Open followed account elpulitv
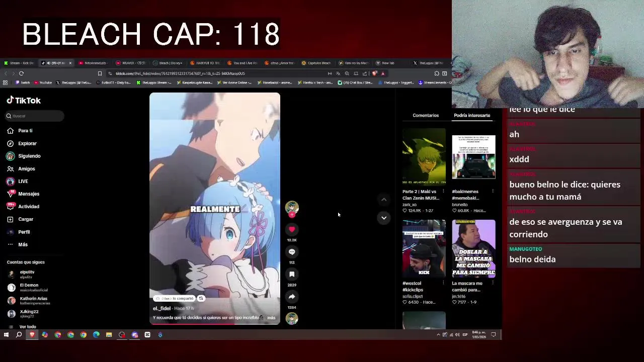 28,274
